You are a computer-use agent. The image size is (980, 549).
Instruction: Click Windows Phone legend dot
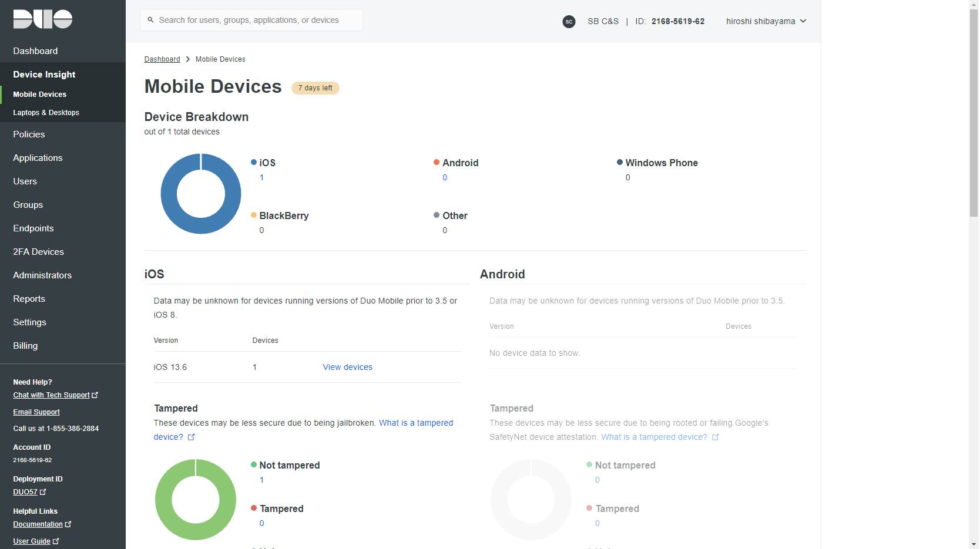pyautogui.click(x=620, y=162)
